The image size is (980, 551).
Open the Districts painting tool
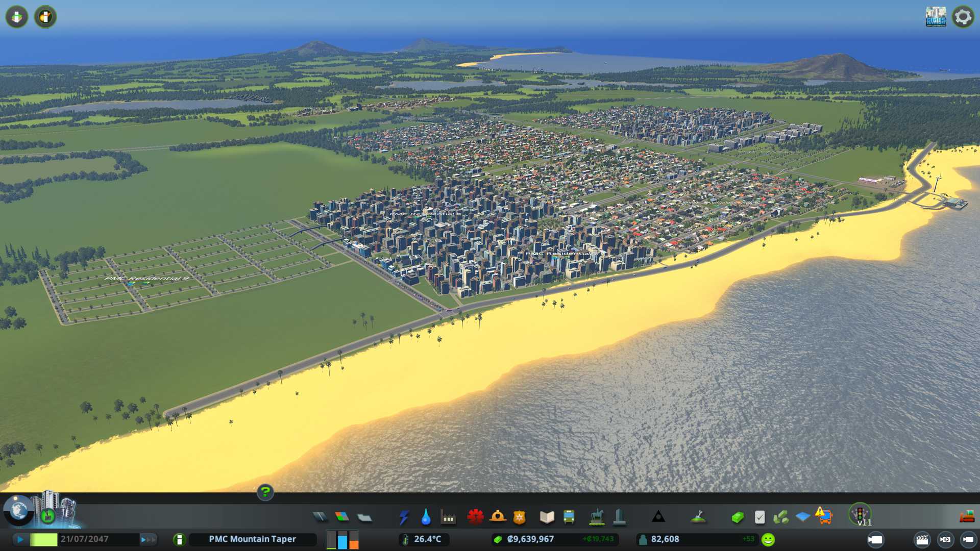[364, 517]
